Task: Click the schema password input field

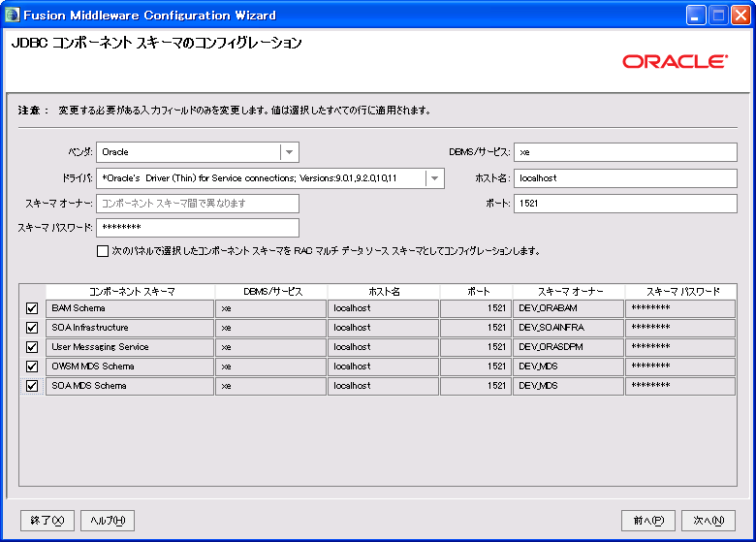Action: point(198,228)
